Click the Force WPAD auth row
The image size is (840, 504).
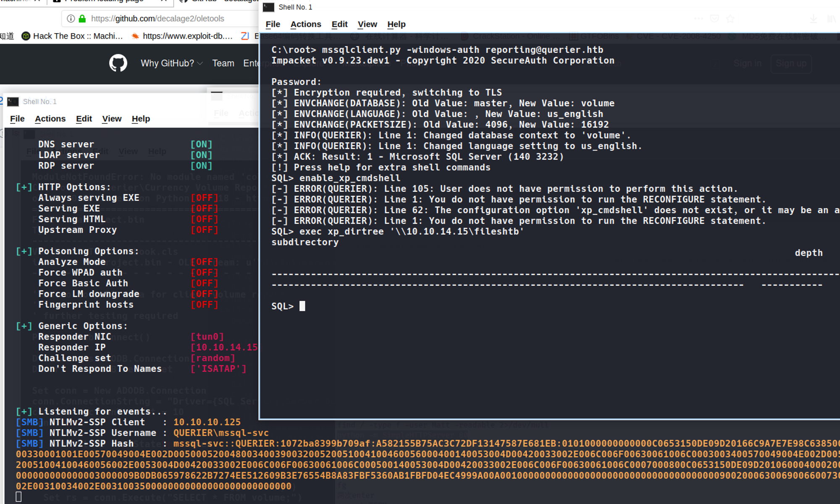[128, 273]
